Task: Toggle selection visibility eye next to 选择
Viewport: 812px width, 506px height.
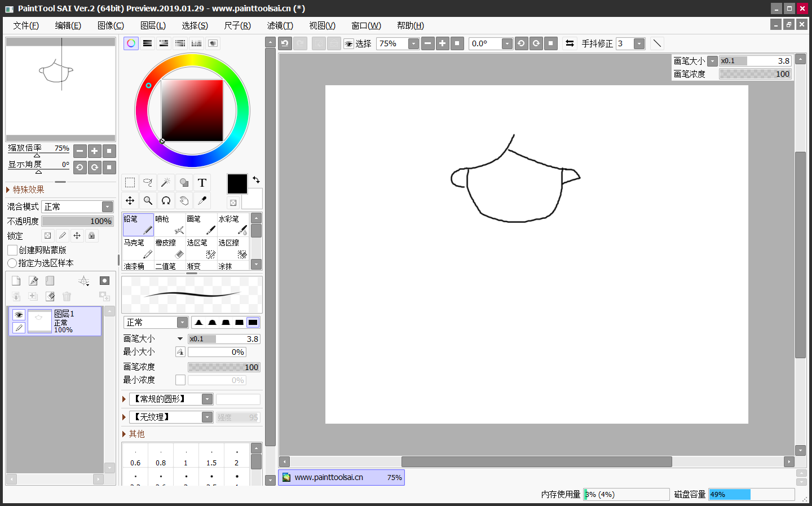Action: pos(349,44)
